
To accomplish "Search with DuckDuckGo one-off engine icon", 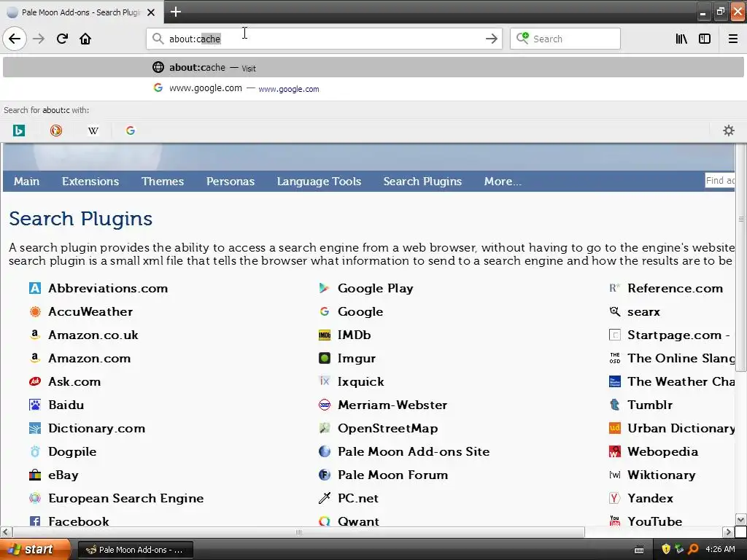I will tap(56, 131).
